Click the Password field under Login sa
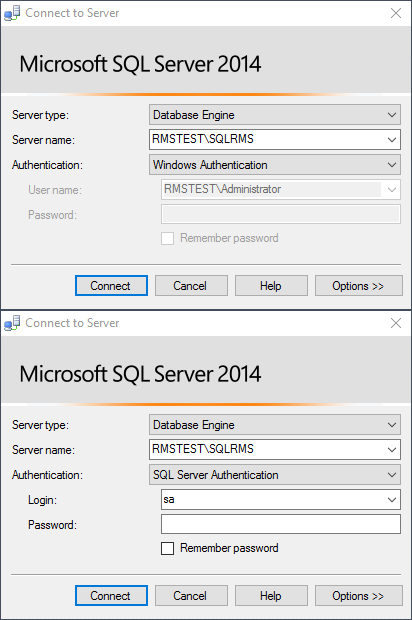Viewport: 412px width, 620px height. (281, 524)
